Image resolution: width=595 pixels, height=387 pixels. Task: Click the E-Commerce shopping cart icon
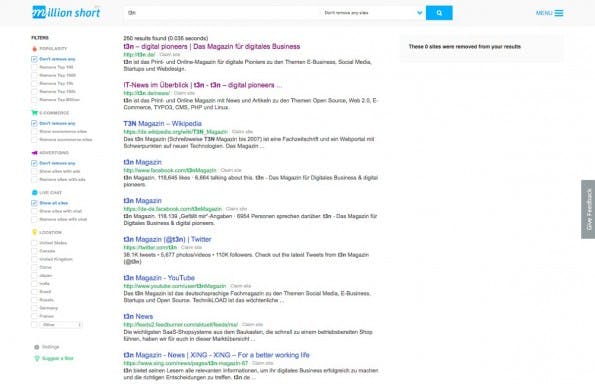pyautogui.click(x=35, y=113)
